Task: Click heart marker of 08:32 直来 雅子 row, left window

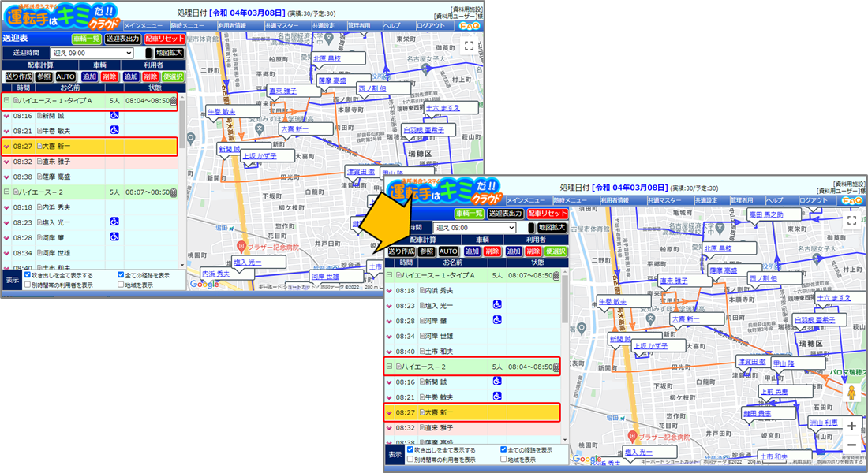Action: (6, 162)
